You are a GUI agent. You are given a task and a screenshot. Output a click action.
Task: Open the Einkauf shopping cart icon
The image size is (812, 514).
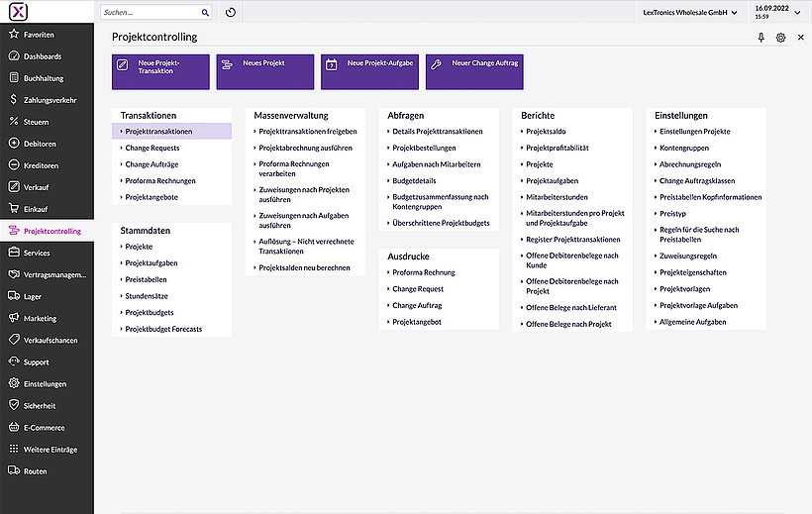point(14,208)
